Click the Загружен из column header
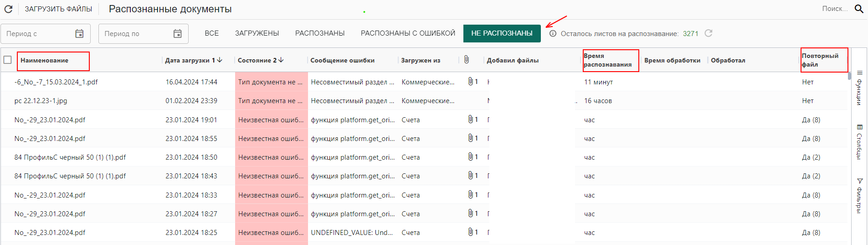Image resolution: width=868 pixels, height=245 pixels. pyautogui.click(x=421, y=60)
